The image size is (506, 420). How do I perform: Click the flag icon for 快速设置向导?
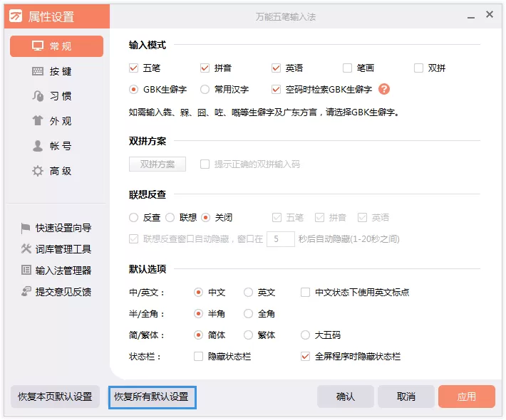click(x=26, y=228)
